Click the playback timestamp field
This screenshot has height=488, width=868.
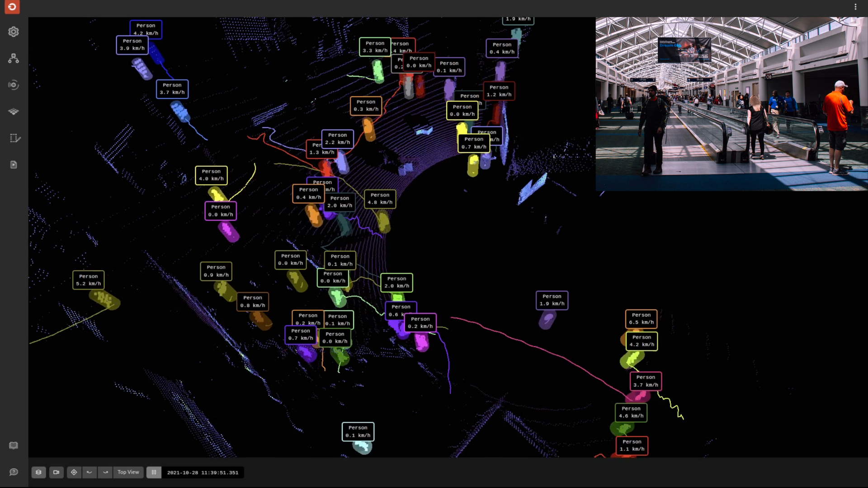203,473
